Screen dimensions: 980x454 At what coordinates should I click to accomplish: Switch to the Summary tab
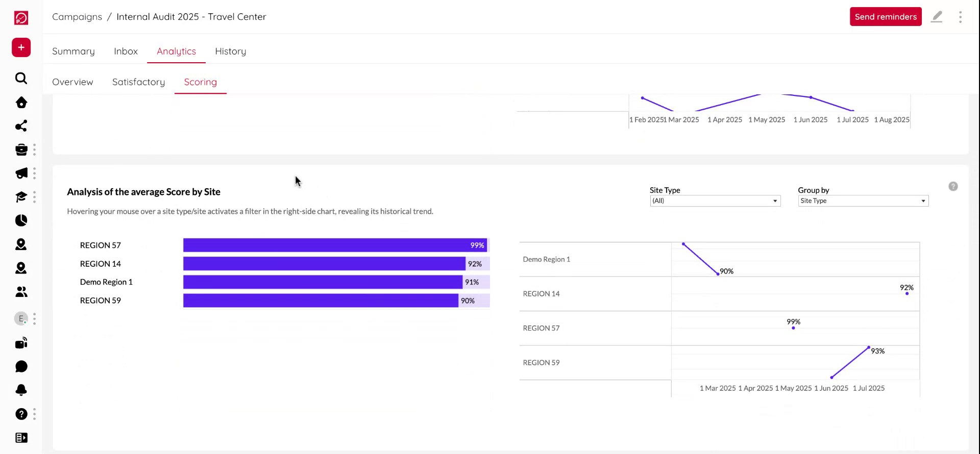click(73, 51)
